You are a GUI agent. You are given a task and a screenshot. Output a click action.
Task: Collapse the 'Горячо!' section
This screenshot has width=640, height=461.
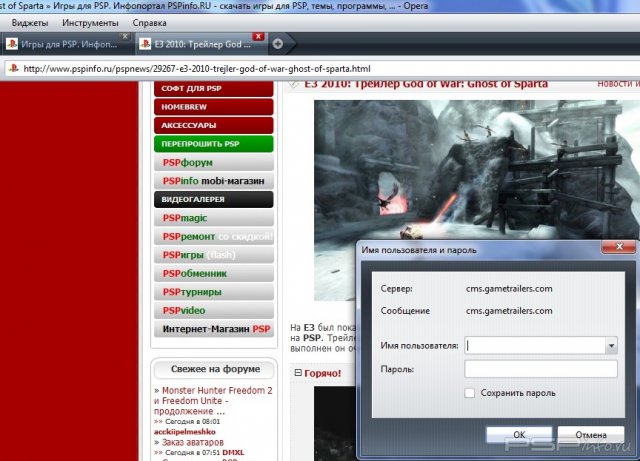tap(297, 374)
